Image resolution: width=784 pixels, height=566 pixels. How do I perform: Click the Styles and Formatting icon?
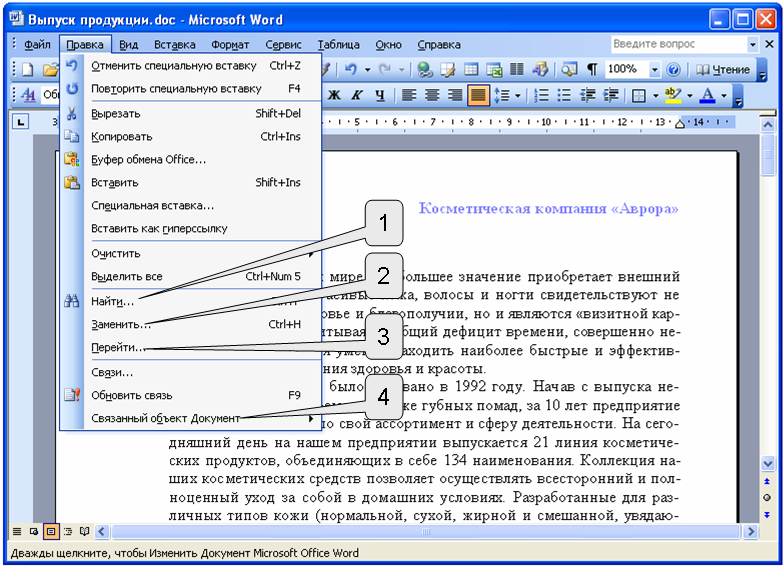pos(28,95)
